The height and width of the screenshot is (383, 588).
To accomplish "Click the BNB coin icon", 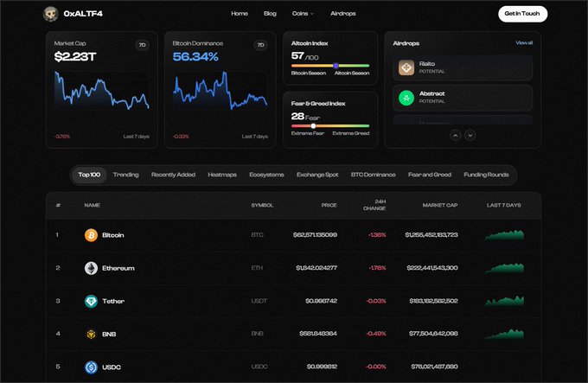I will point(91,334).
